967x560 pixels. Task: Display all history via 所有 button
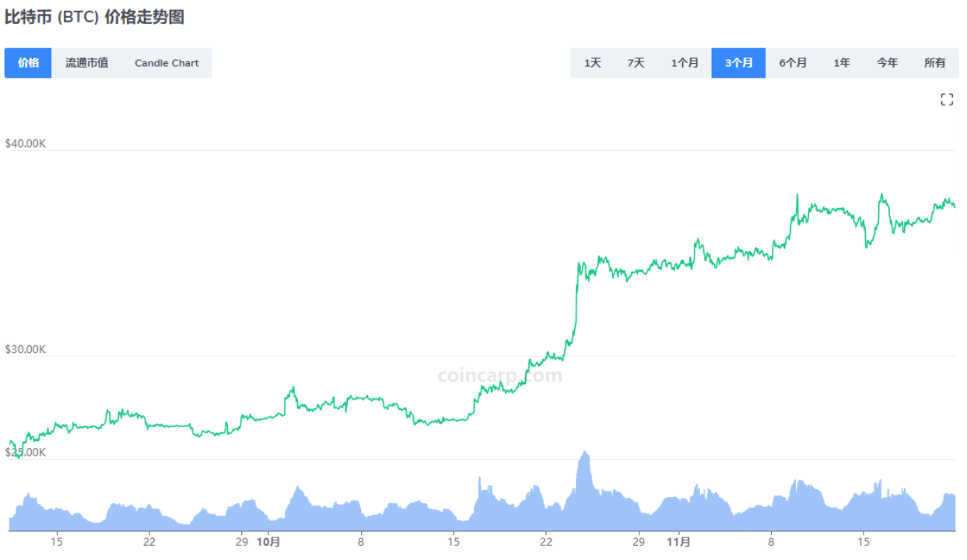click(x=934, y=63)
